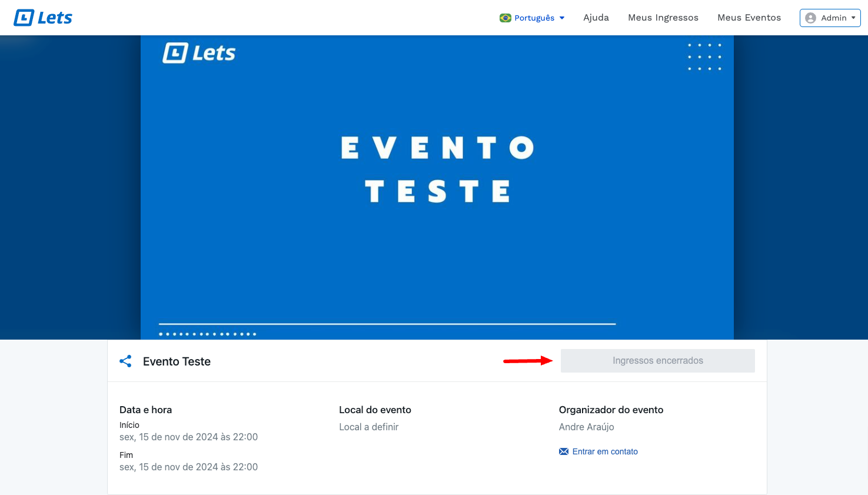Share the event using the share icon

click(x=125, y=361)
